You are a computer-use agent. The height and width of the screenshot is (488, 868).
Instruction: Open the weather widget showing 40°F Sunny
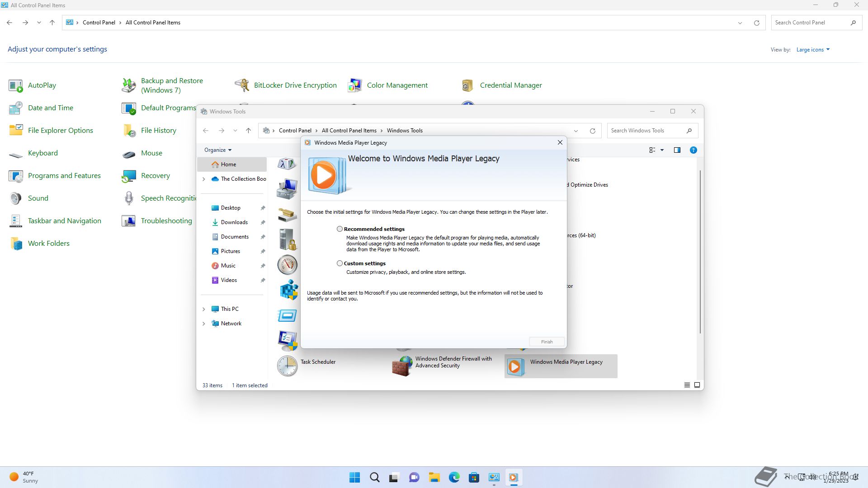point(24,477)
